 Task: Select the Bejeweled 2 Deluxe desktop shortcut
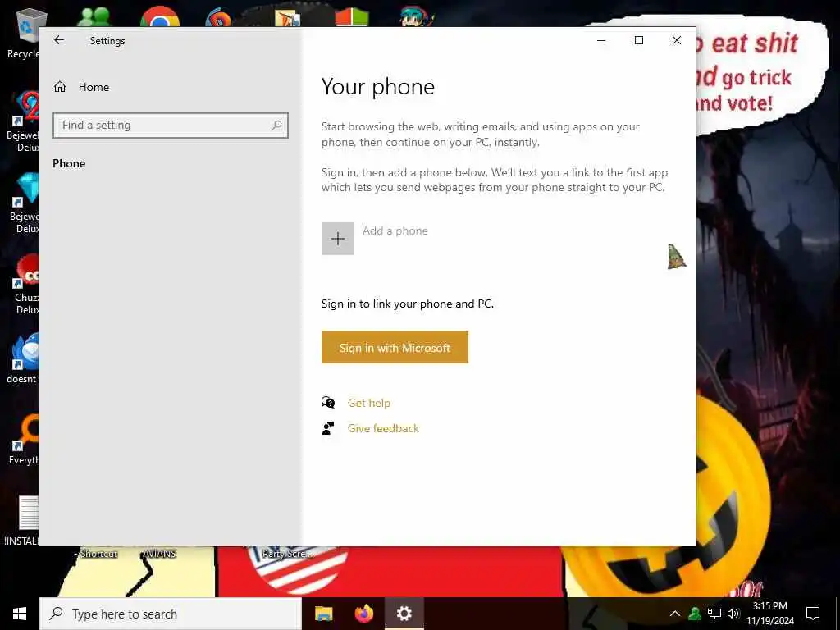(x=22, y=121)
